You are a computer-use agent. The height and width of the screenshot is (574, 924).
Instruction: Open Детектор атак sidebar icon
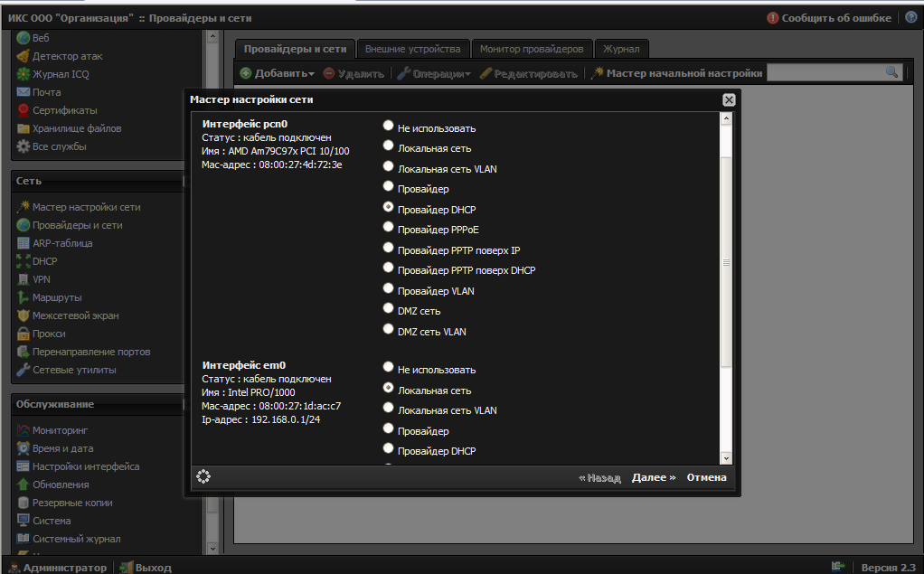23,56
